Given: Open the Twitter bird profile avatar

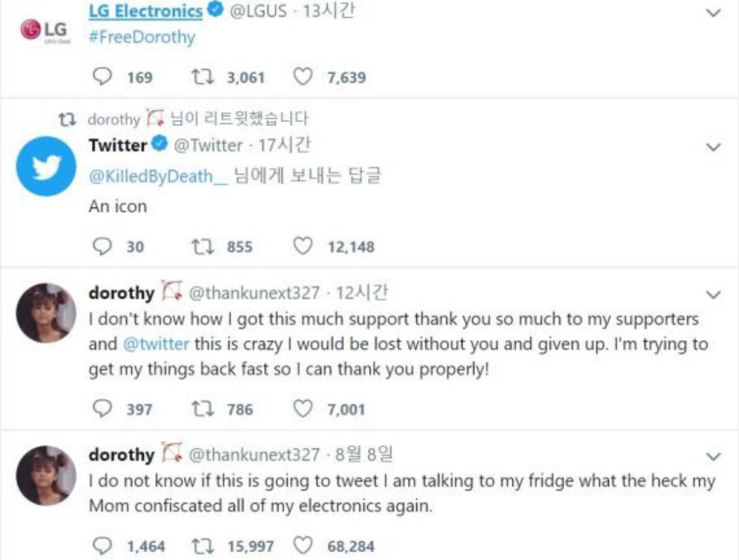Looking at the screenshot, I should 47,166.
